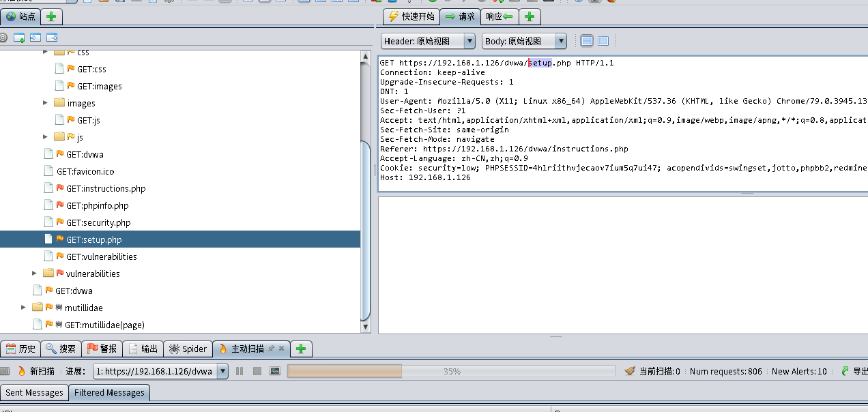Click the 35% scan progress bar
Viewport: 868px width, 412px height.
[x=451, y=371]
